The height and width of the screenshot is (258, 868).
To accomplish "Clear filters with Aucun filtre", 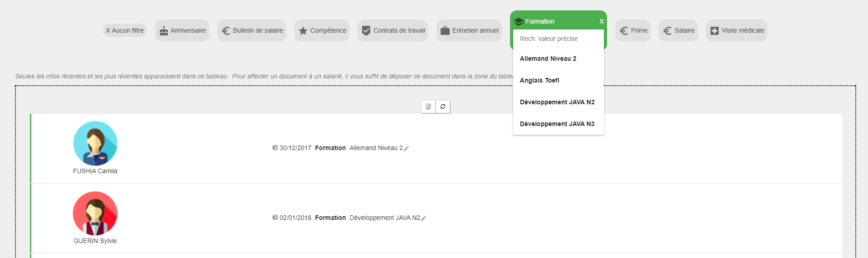I will coord(125,30).
